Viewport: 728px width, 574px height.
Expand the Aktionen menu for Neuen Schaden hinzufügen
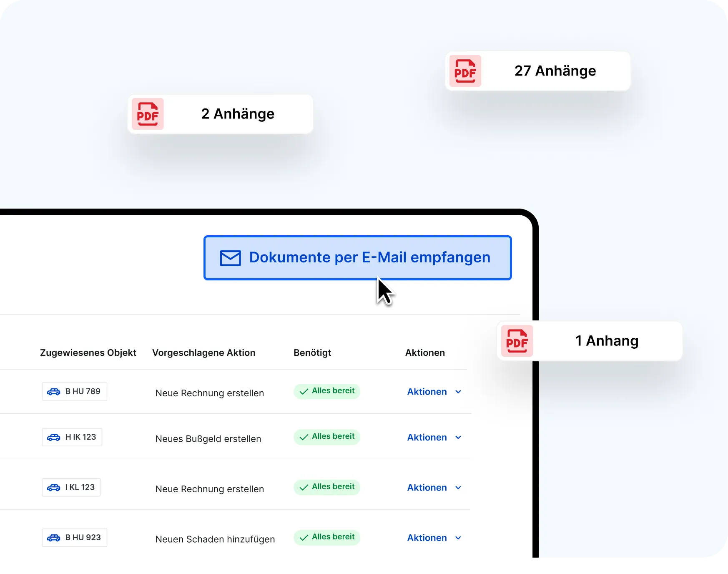coord(434,538)
